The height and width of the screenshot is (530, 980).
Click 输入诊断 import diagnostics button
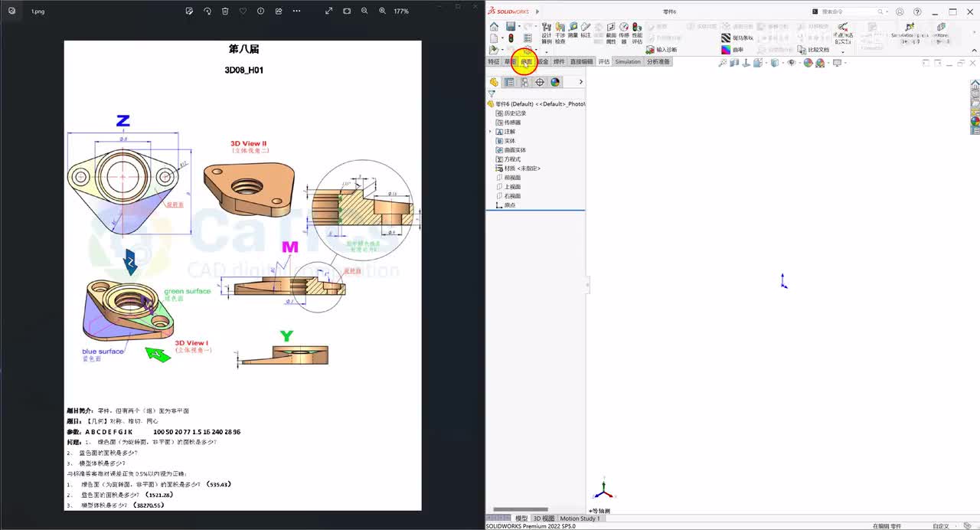pyautogui.click(x=661, y=50)
